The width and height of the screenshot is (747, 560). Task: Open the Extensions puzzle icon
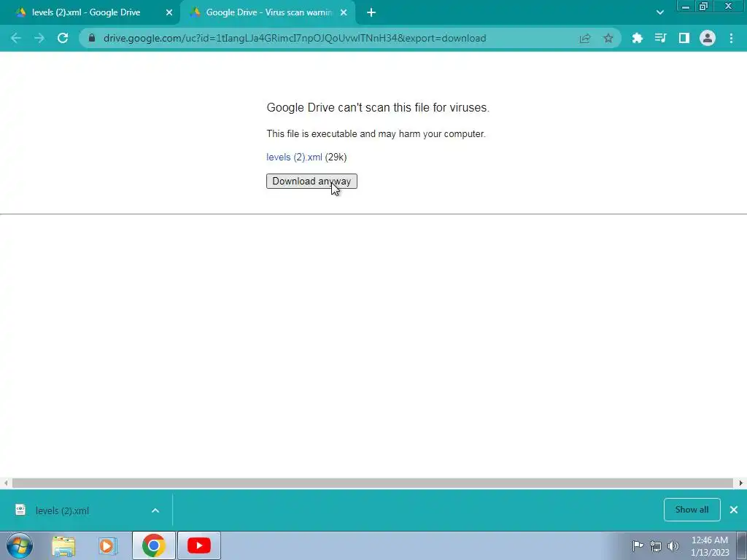[x=637, y=38]
